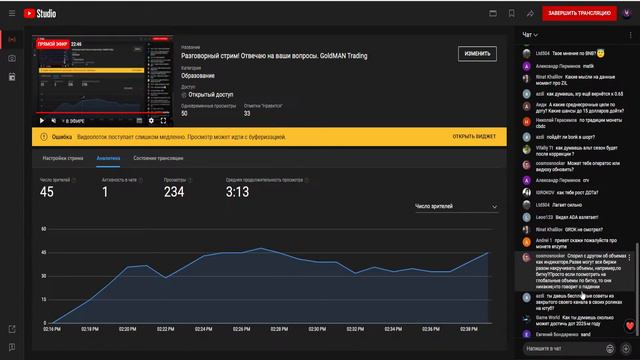The width and height of the screenshot is (640, 360).
Task: Click the Game World chat message
Action: (575, 320)
